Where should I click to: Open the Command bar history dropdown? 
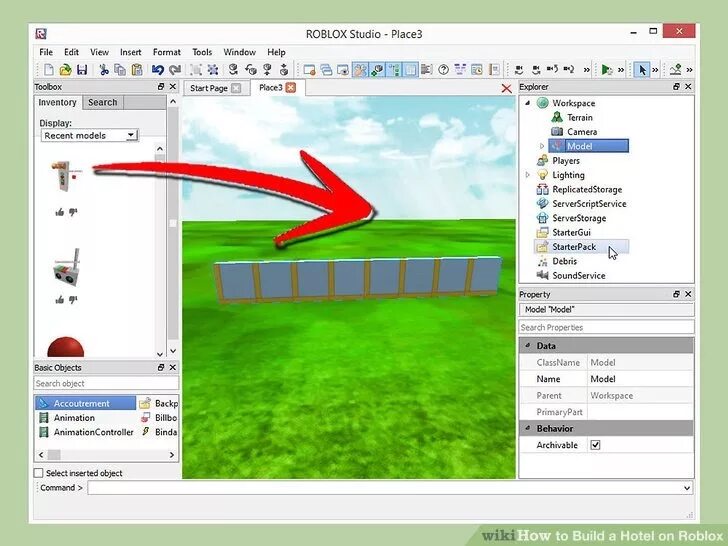[687, 488]
